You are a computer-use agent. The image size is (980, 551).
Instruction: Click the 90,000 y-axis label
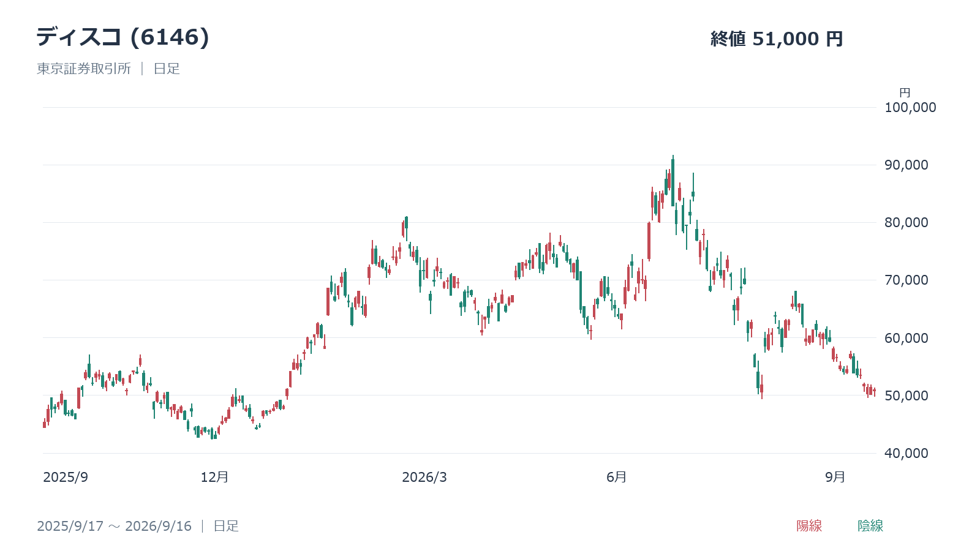click(907, 165)
